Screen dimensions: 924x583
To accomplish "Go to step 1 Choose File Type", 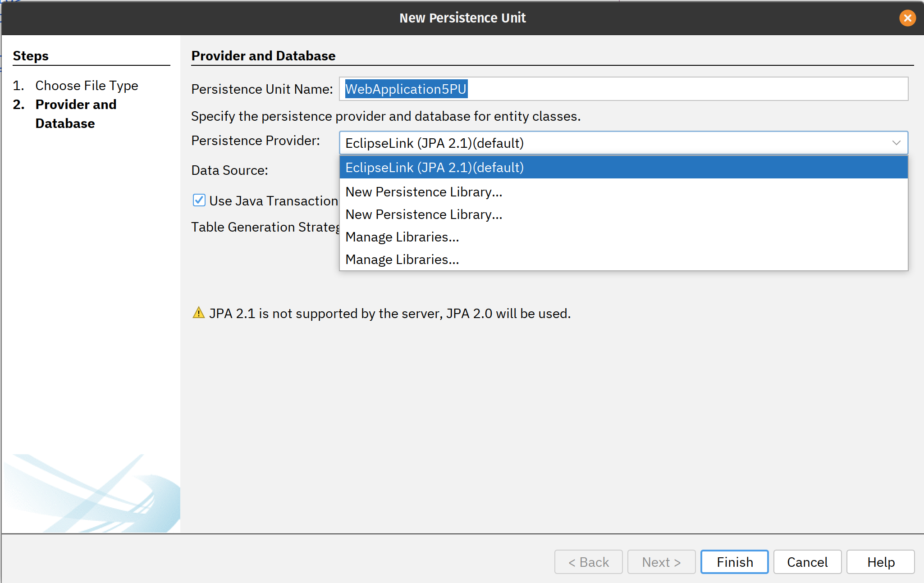I will (86, 85).
